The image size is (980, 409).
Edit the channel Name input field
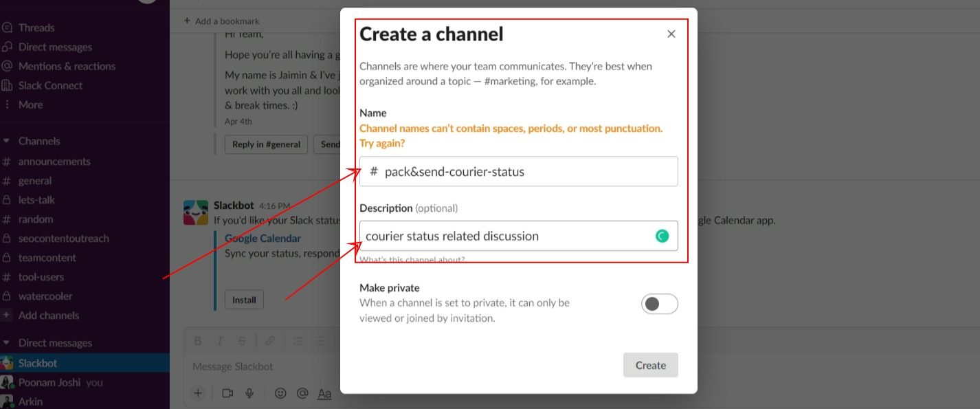pyautogui.click(x=519, y=171)
